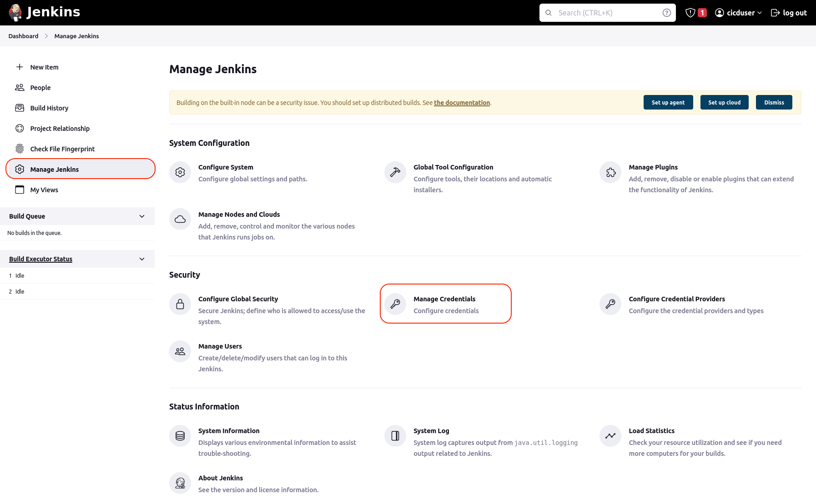Open the Configure System title link
This screenshot has width=816, height=504.
[226, 167]
